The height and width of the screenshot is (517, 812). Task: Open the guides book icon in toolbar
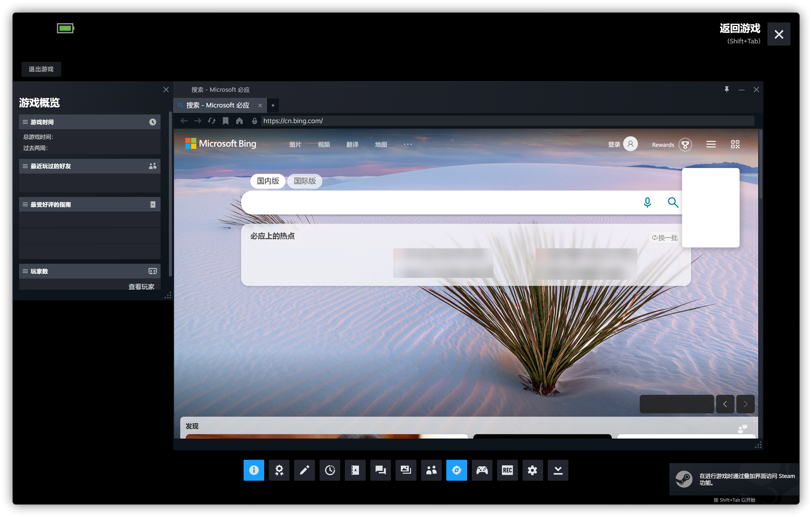point(355,470)
